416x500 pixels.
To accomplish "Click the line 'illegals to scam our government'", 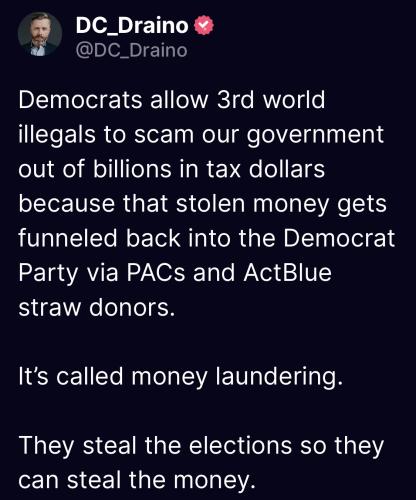I will point(201,136).
